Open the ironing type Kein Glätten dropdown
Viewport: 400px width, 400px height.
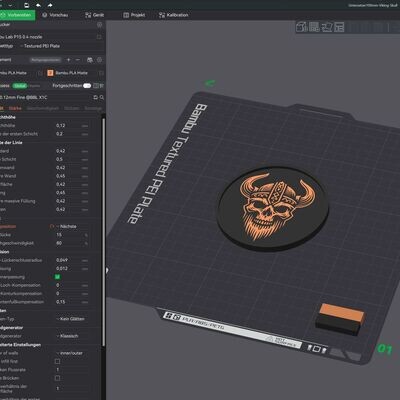(x=72, y=319)
